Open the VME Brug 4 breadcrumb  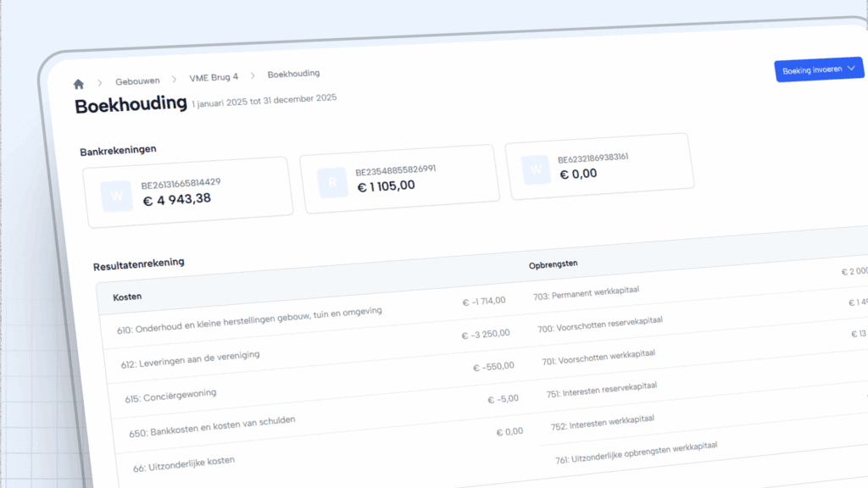pyautogui.click(x=214, y=77)
